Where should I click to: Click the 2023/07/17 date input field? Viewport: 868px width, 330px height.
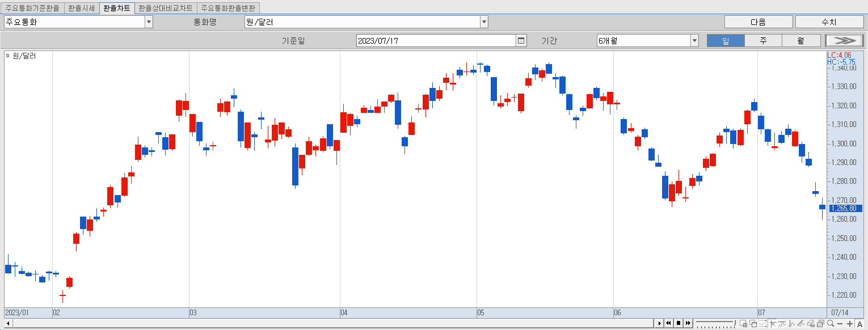pos(436,40)
